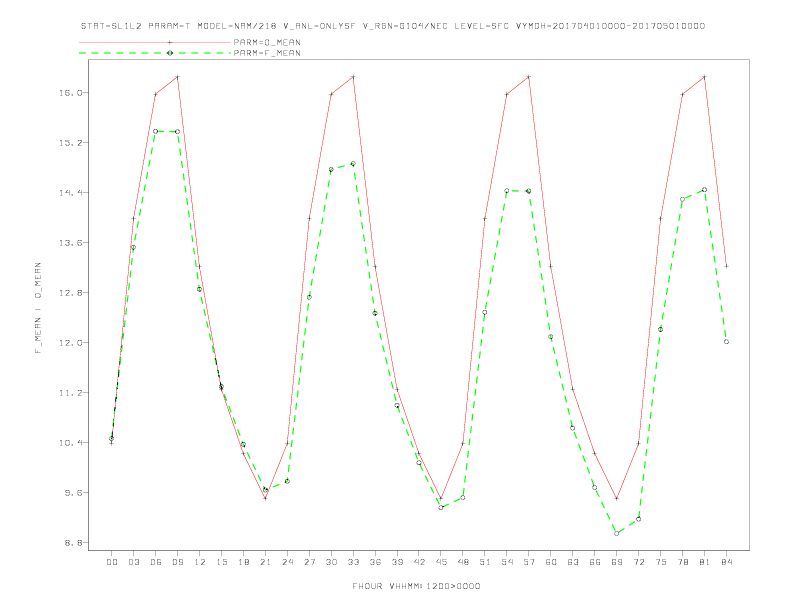Viewport: 792px width, 612px height.
Task: Click x-axis tick label 15
Action: point(221,562)
